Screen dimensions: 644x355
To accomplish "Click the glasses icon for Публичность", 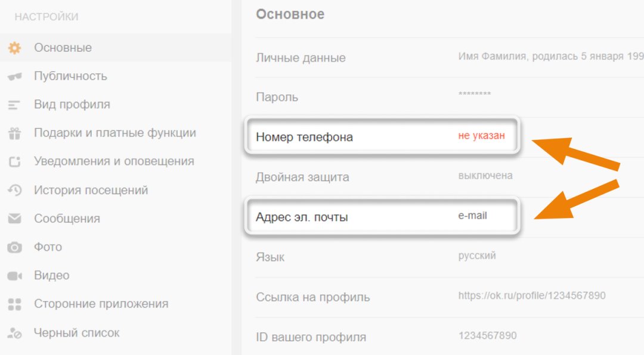I will 14,76.
